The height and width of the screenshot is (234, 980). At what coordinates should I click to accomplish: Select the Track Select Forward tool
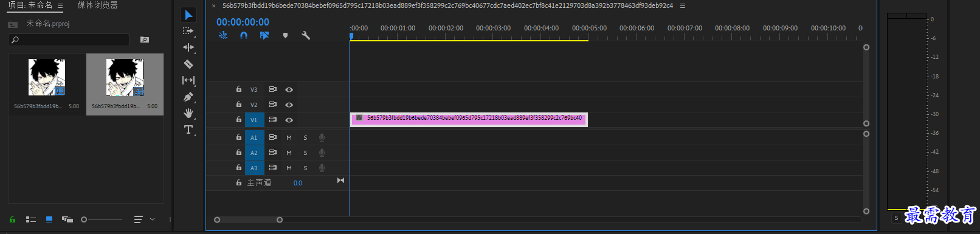click(188, 31)
